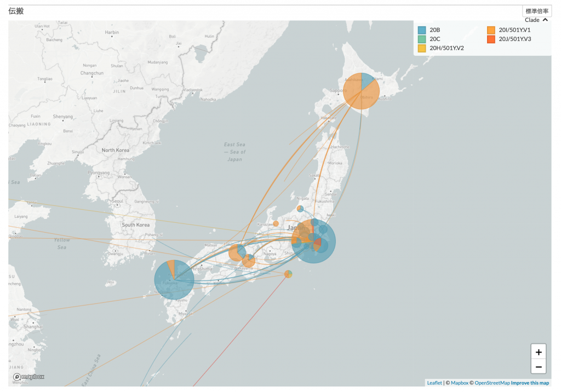The image size is (561, 392).
Task: Click the Clade legend title
Action: click(x=532, y=20)
